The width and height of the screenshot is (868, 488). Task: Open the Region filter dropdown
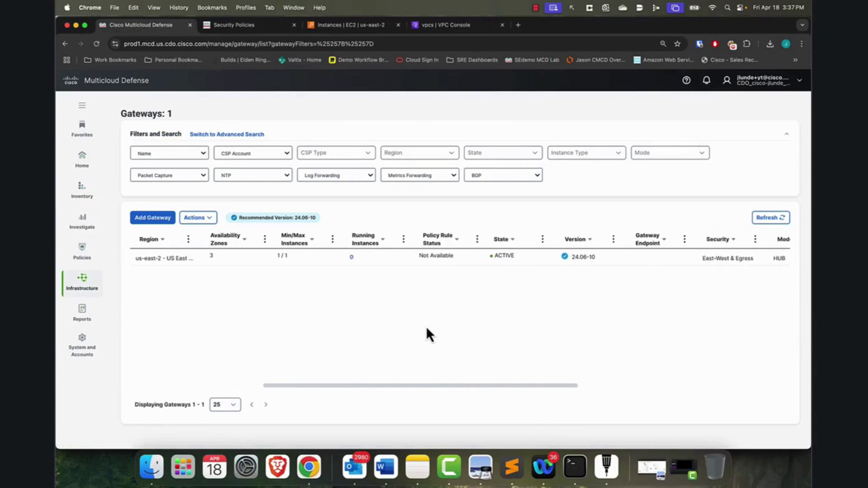[x=420, y=153]
